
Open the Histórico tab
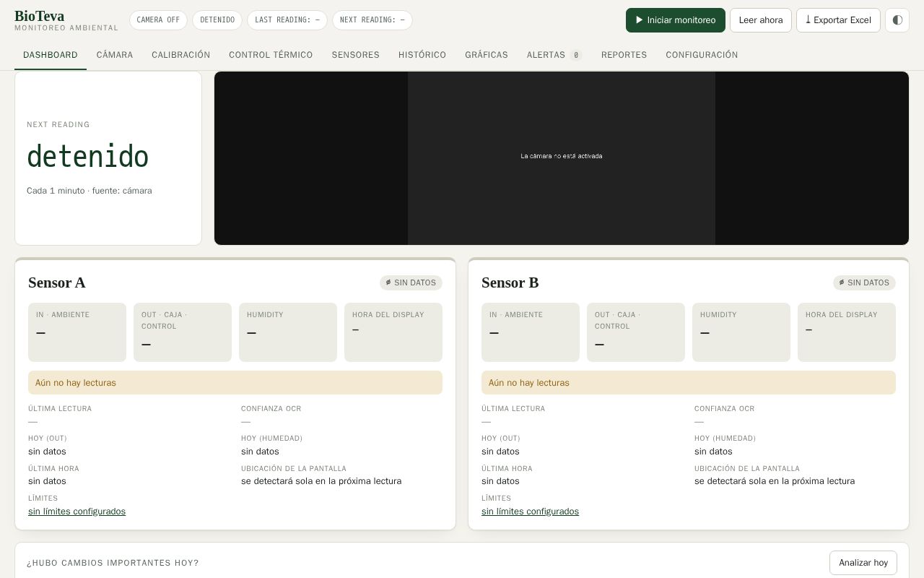click(422, 55)
